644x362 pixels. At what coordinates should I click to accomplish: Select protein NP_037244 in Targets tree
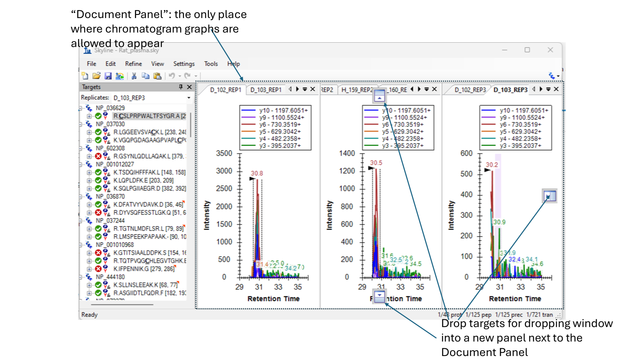(x=110, y=220)
